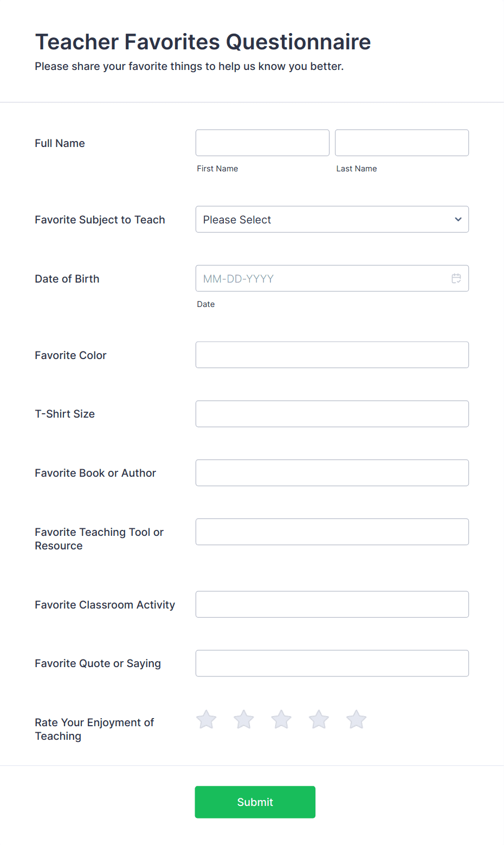Screen dimensions: 504x845
Task: Submit the questionnaire form
Action: 255,802
